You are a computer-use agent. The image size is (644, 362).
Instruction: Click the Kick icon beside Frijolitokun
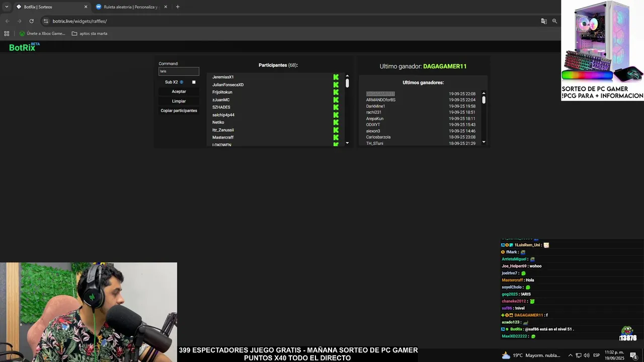point(336,92)
